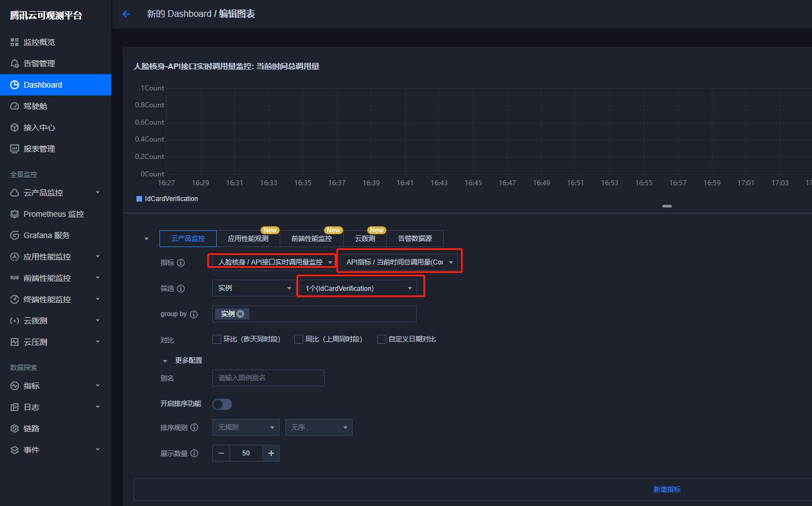Viewport: 812px width, 506px height.
Task: Click the info icon next to 筛选 label
Action: coord(181,289)
